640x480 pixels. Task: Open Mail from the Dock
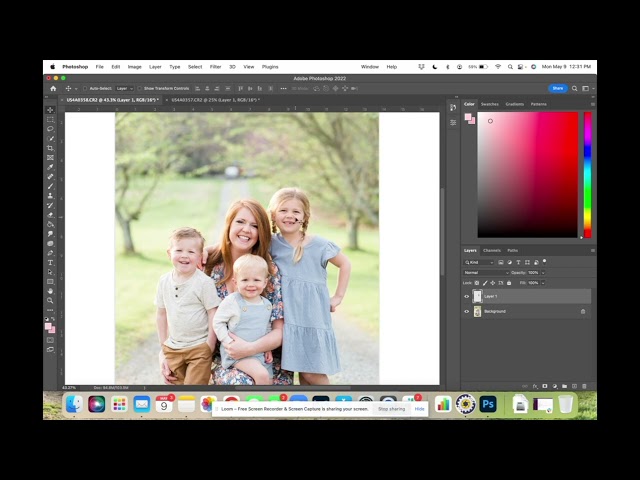[142, 404]
